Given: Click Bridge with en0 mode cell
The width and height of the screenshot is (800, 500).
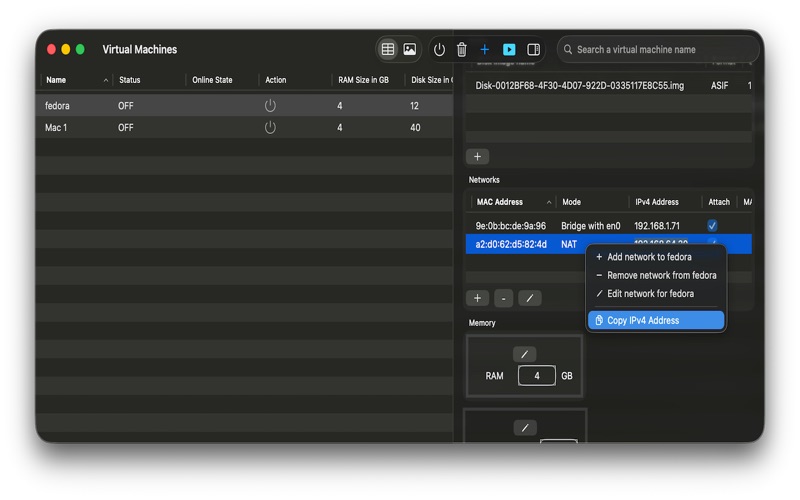Looking at the screenshot, I should pos(591,226).
